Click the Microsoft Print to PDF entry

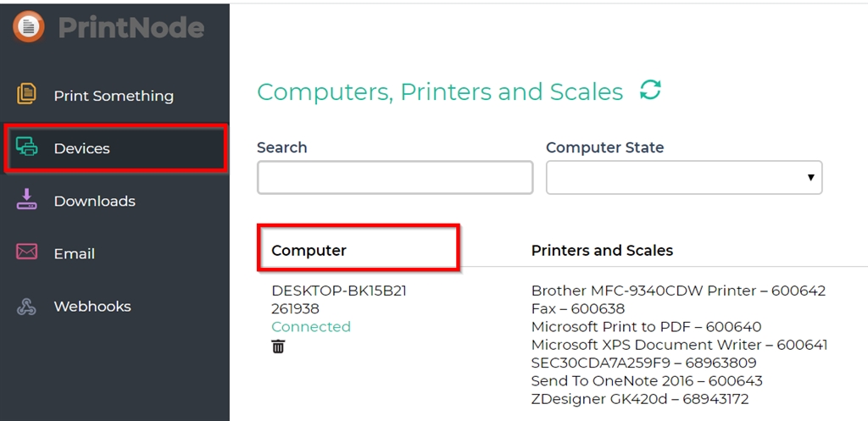point(646,327)
